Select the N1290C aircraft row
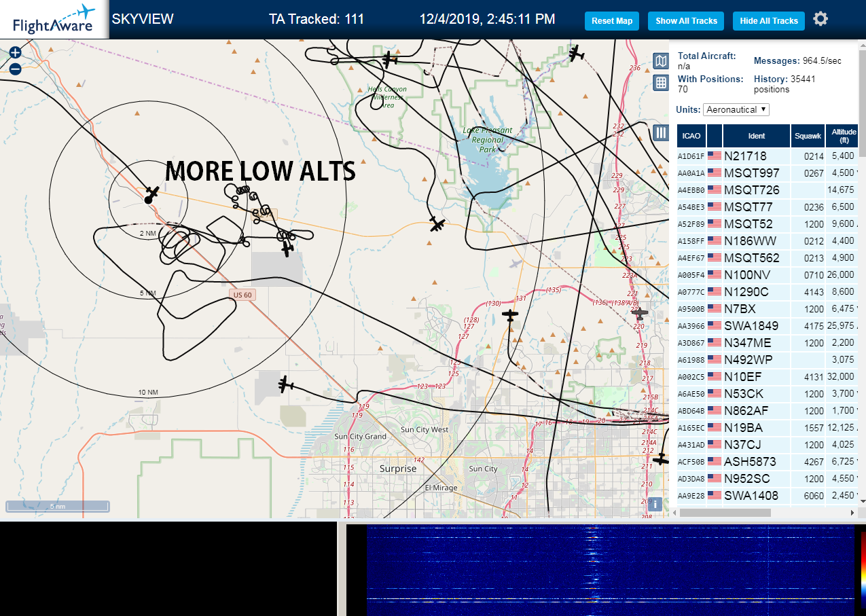Image resolution: width=866 pixels, height=616 pixels. click(768, 292)
